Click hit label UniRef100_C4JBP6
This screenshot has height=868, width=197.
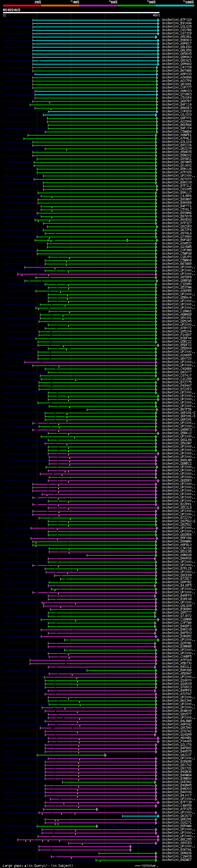coord(176,196)
